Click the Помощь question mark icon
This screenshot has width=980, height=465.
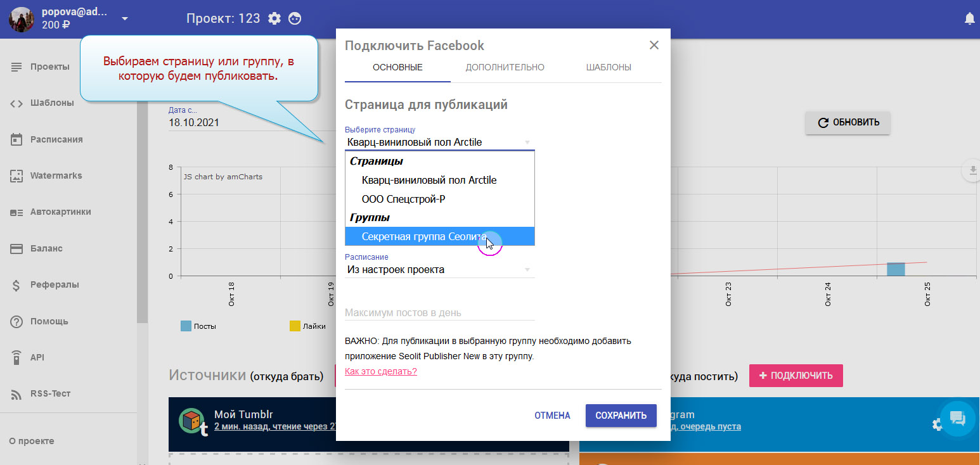point(16,321)
